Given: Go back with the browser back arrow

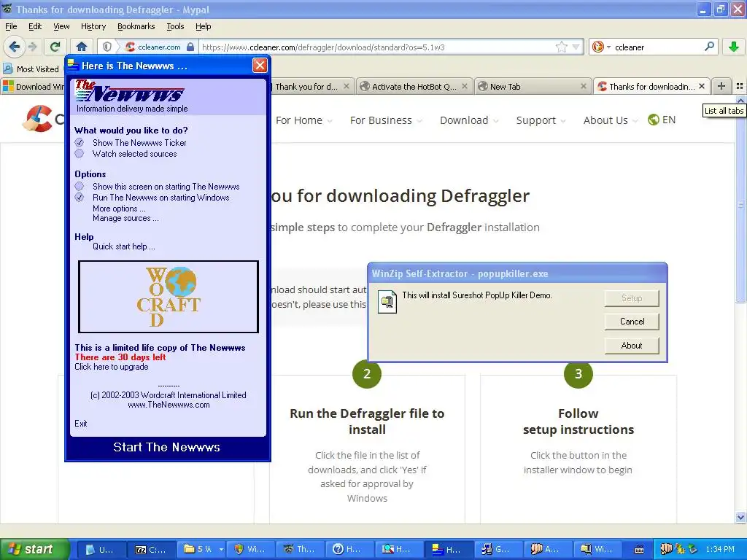Looking at the screenshot, I should click(15, 47).
